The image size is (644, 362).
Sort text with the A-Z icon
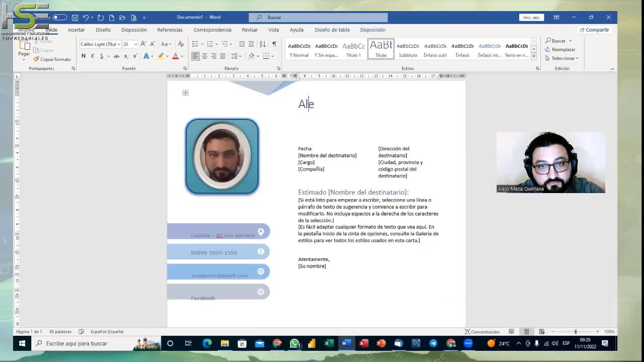click(x=262, y=44)
